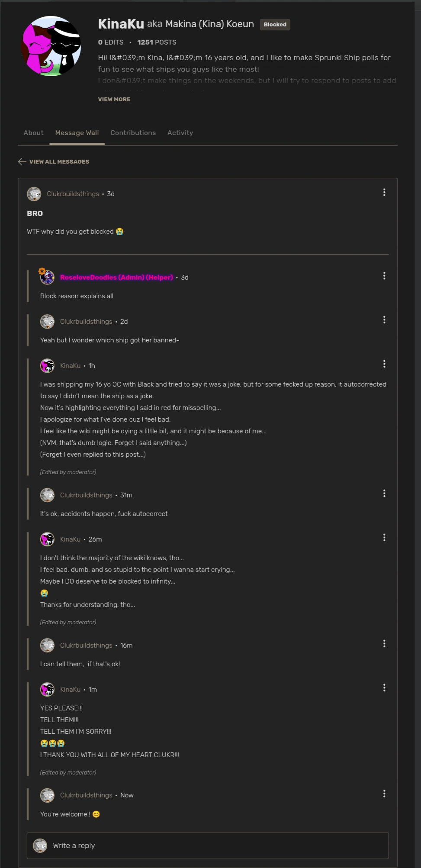This screenshot has height=868, width=421.
Task: Open the kebab menu on KinaKu's 1m reply
Action: click(x=384, y=688)
